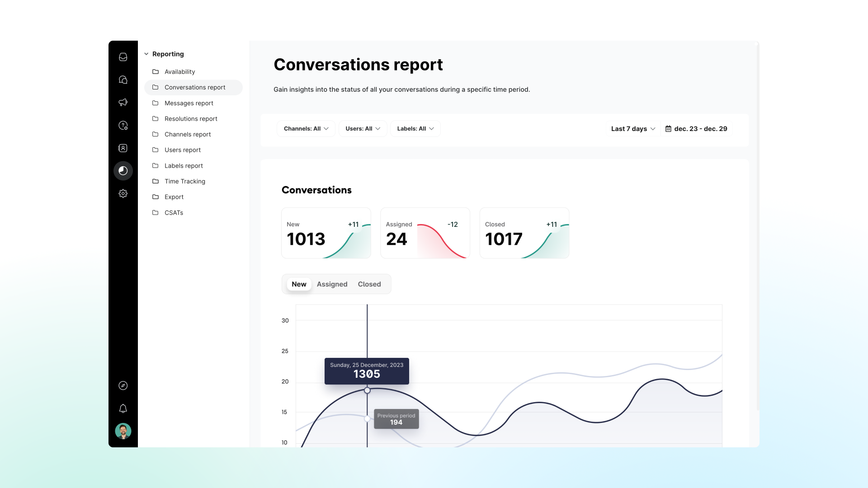Screen dimensions: 868x488
Task: Select the reporting pie chart icon
Action: [123, 171]
